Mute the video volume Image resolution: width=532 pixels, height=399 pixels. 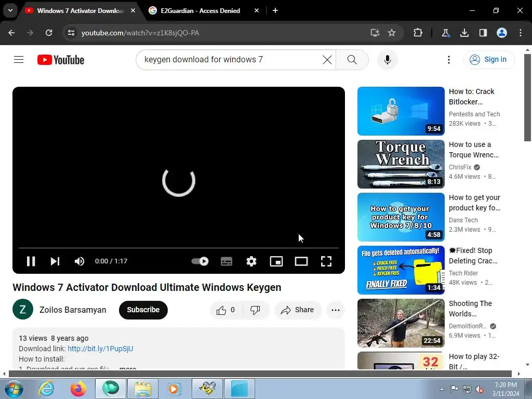pyautogui.click(x=79, y=261)
